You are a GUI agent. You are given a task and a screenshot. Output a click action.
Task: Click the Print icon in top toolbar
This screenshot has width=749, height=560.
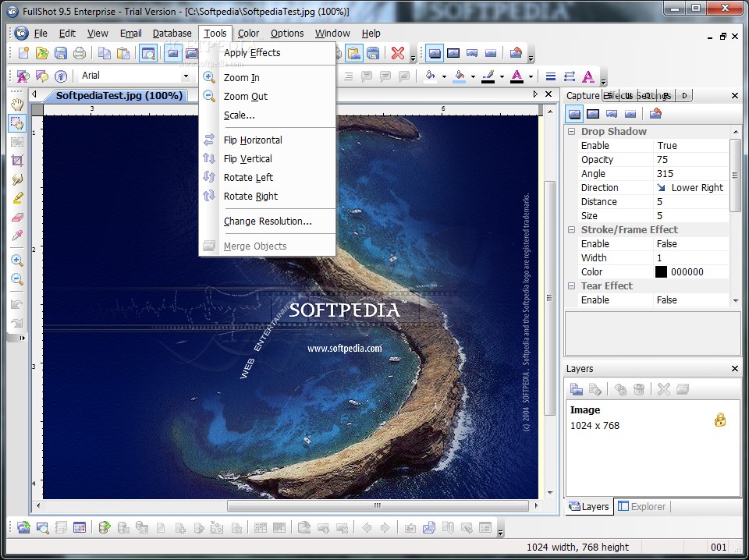80,53
